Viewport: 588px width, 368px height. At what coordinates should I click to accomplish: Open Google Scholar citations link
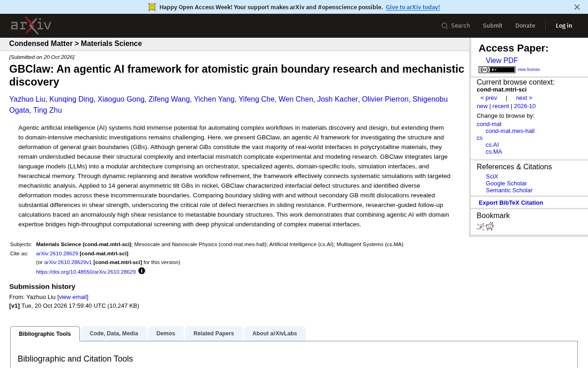point(506,184)
